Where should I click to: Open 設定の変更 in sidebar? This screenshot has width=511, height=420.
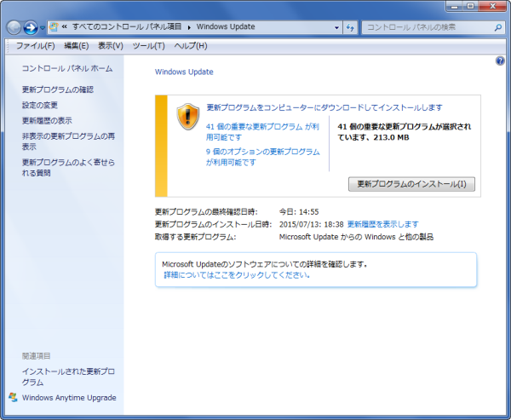click(x=40, y=105)
